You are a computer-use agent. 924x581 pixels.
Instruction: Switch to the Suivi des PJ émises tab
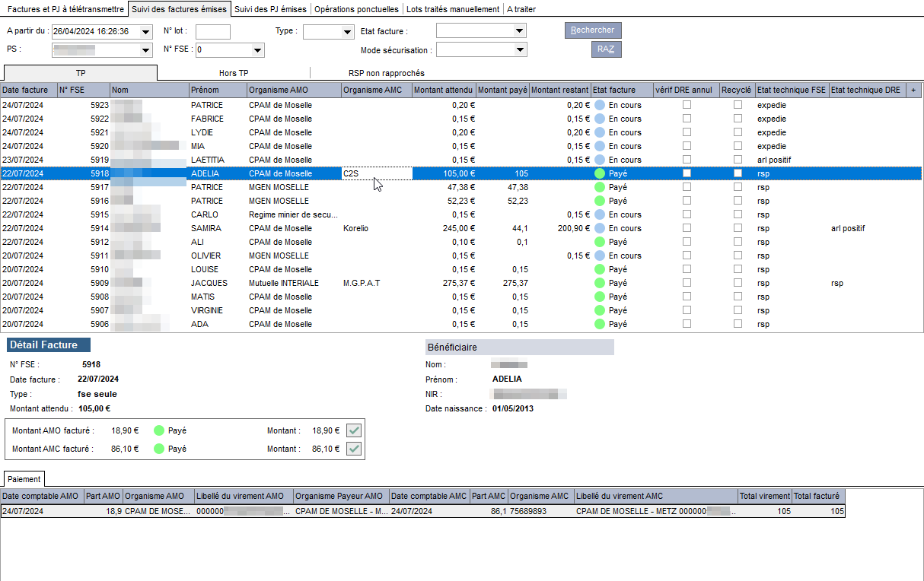271,9
